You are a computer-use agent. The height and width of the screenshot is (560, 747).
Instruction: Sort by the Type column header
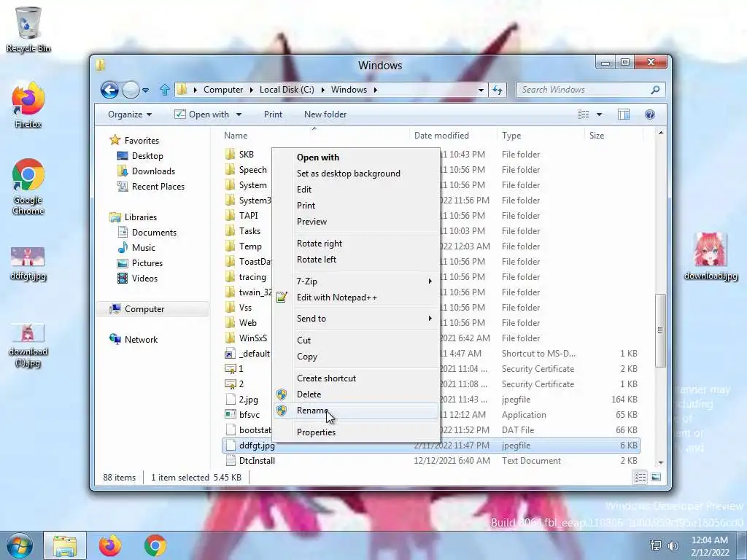(x=541, y=135)
